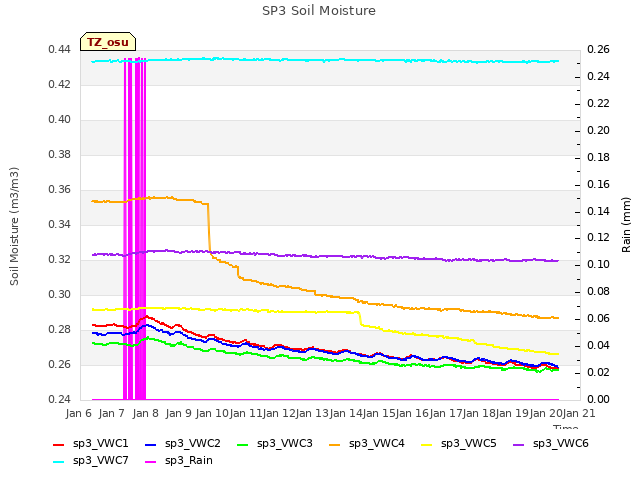Click the 0.26 right rain axis tick label
This screenshot has width=640, height=480.
tap(598, 49)
